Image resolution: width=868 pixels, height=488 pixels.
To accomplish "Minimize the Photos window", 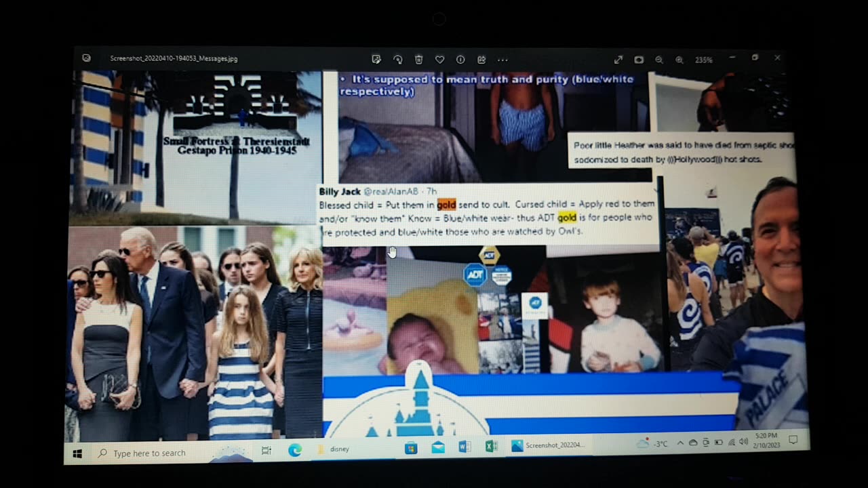I will point(732,58).
